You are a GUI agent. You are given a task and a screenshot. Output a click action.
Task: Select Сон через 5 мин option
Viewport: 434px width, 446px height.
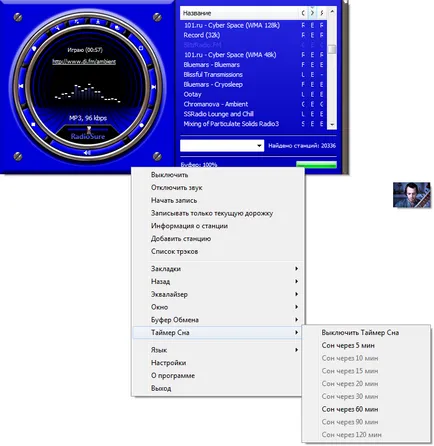(x=348, y=345)
